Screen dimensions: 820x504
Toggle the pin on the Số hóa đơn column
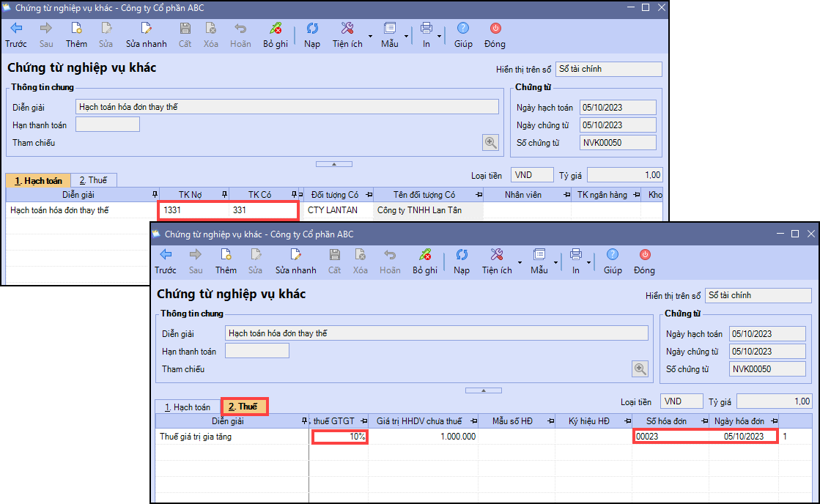coord(701,421)
